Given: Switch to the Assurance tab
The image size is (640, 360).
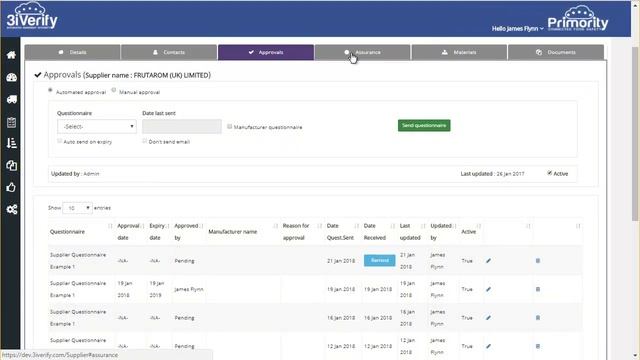Looking at the screenshot, I should pyautogui.click(x=362, y=52).
